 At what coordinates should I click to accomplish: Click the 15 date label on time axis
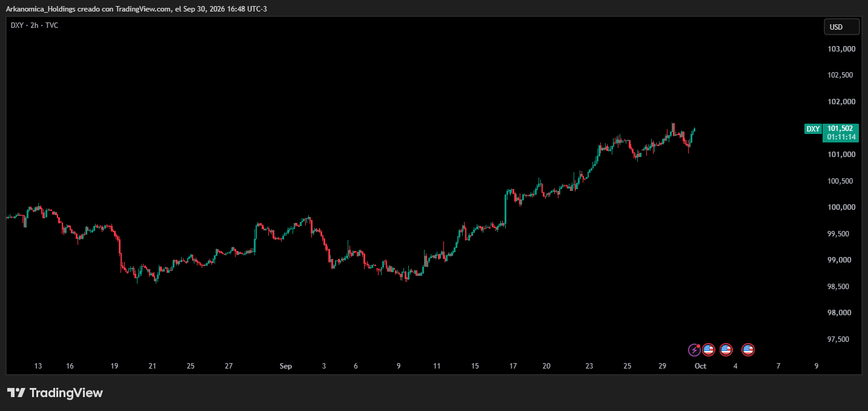pos(475,366)
